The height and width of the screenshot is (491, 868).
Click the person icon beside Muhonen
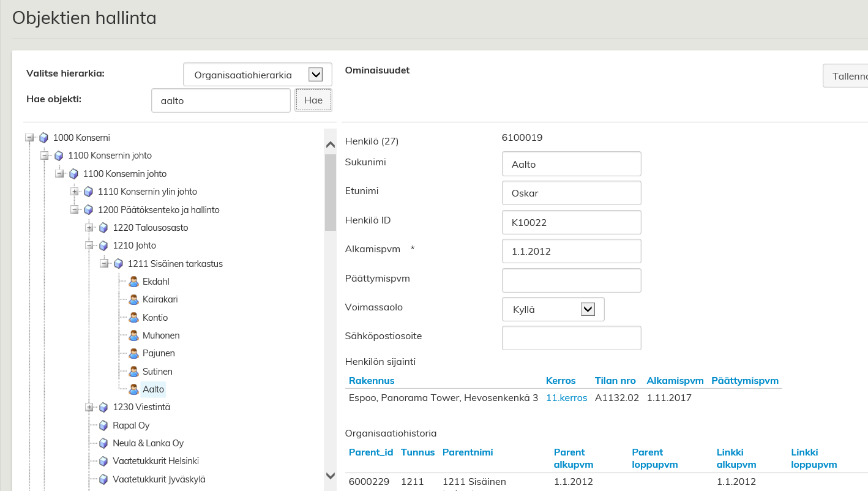click(133, 335)
